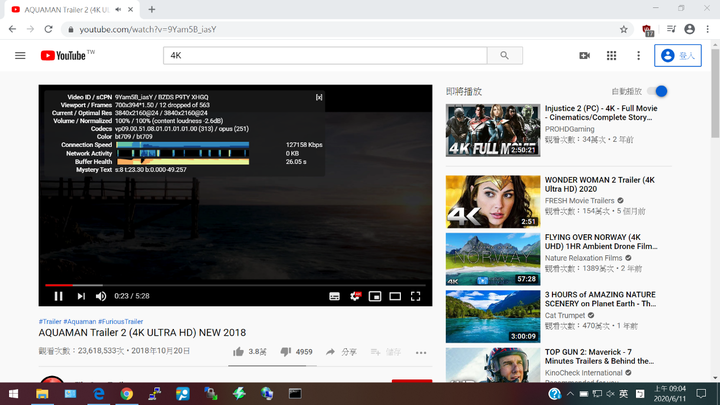This screenshot has height=405, width=720.
Task: Pause the video playback
Action: [58, 296]
